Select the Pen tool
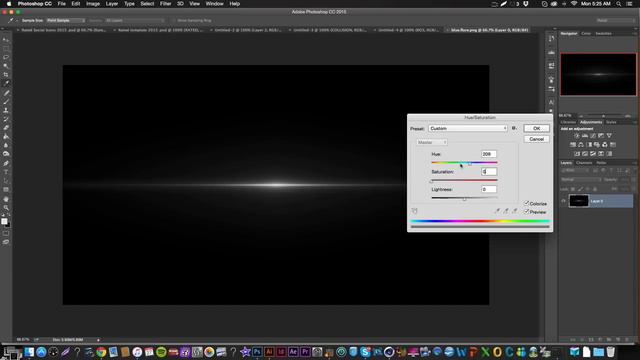Image resolution: width=640 pixels, height=360 pixels. point(6,163)
